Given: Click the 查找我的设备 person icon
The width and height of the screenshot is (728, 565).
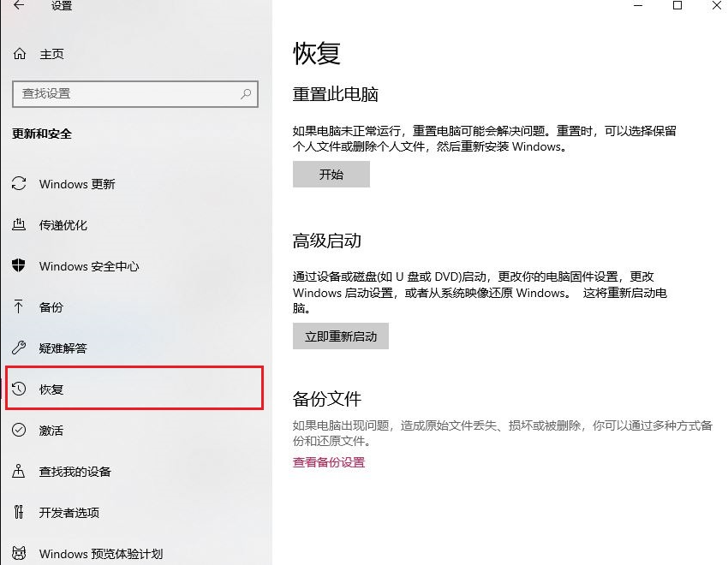Looking at the screenshot, I should click(19, 471).
